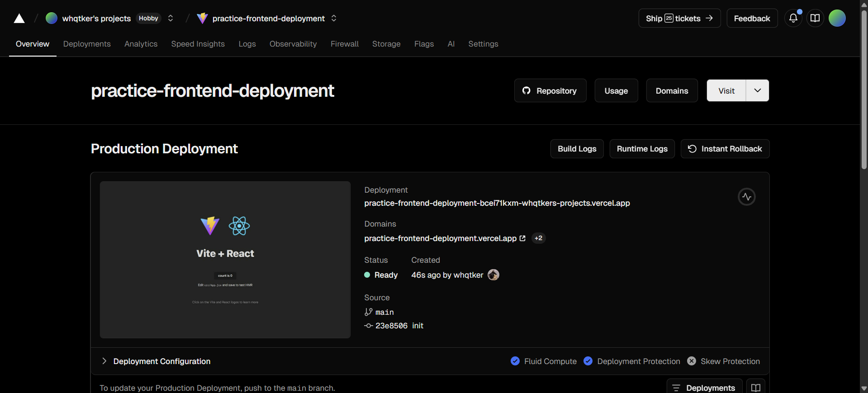Click the Usage button

616,90
